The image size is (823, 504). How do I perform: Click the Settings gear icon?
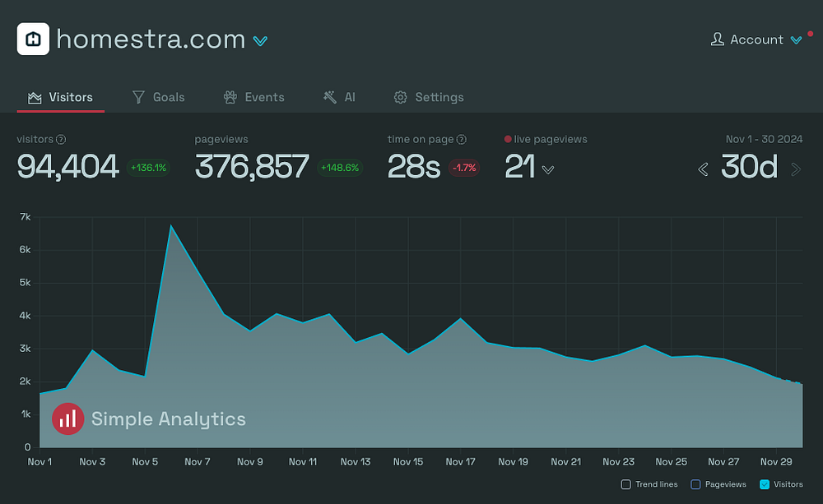[401, 98]
